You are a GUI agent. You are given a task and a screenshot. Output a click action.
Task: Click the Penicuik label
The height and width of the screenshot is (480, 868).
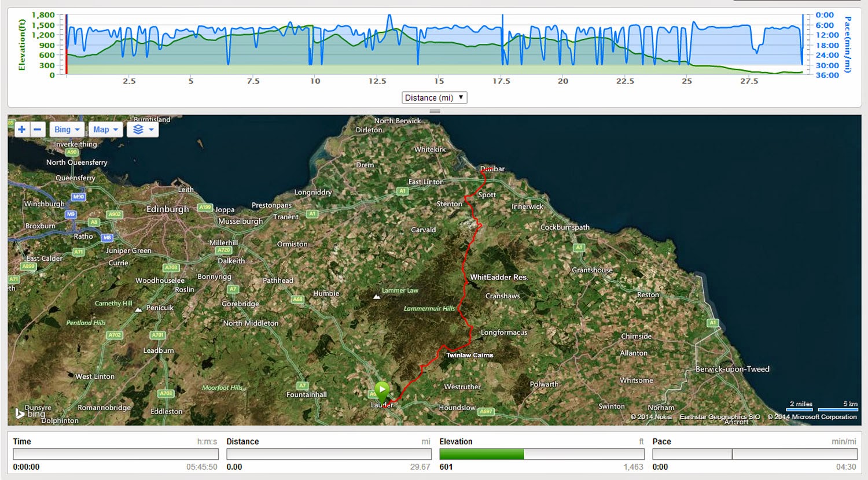pyautogui.click(x=160, y=308)
